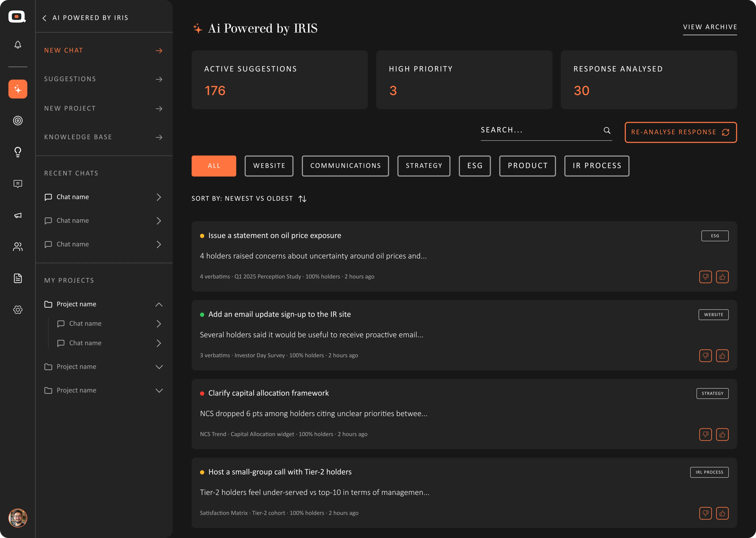756x538 pixels.
Task: Open New Project in the side menu
Action: point(104,108)
